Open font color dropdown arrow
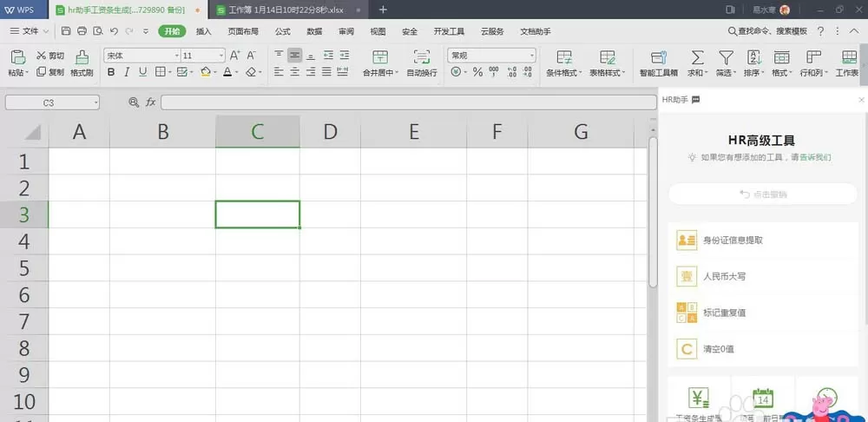This screenshot has height=422, width=868. click(236, 72)
